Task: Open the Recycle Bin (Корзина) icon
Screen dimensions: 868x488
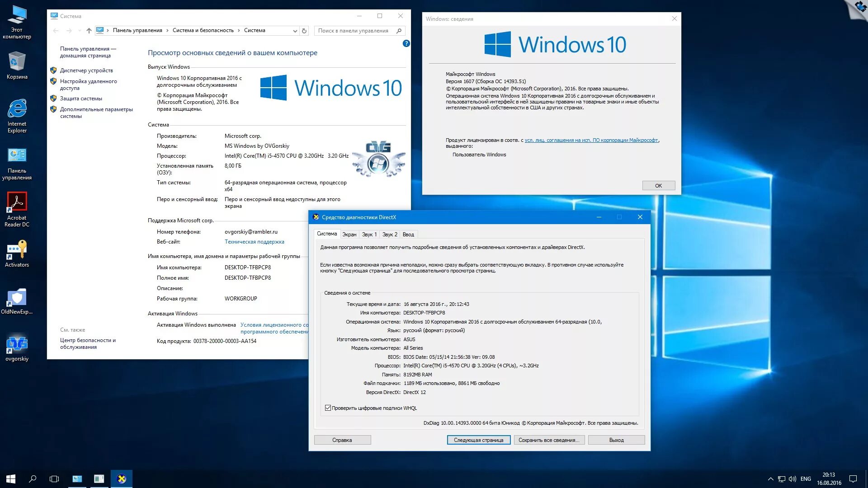Action: [x=17, y=62]
